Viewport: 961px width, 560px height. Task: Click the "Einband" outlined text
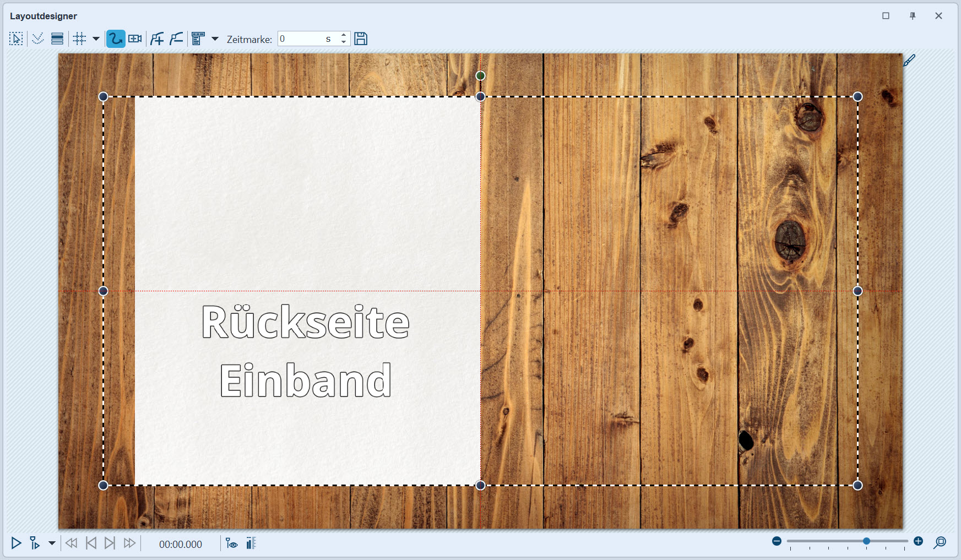click(306, 380)
